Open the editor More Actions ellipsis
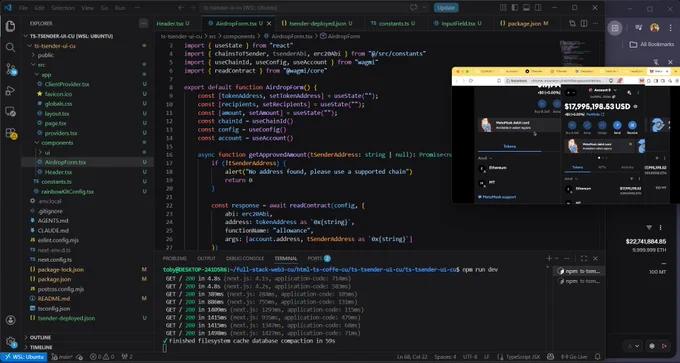The height and width of the screenshot is (363, 680). [x=595, y=23]
